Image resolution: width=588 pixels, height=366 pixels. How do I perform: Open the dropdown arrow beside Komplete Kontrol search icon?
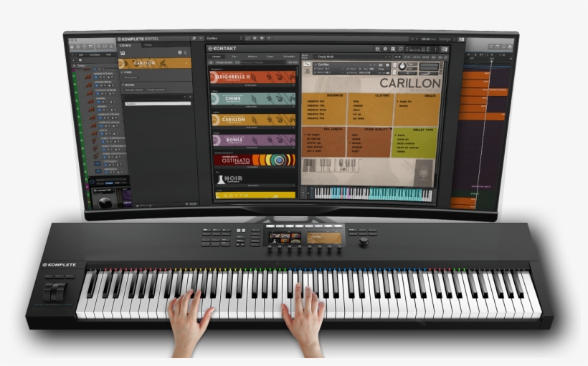(201, 38)
